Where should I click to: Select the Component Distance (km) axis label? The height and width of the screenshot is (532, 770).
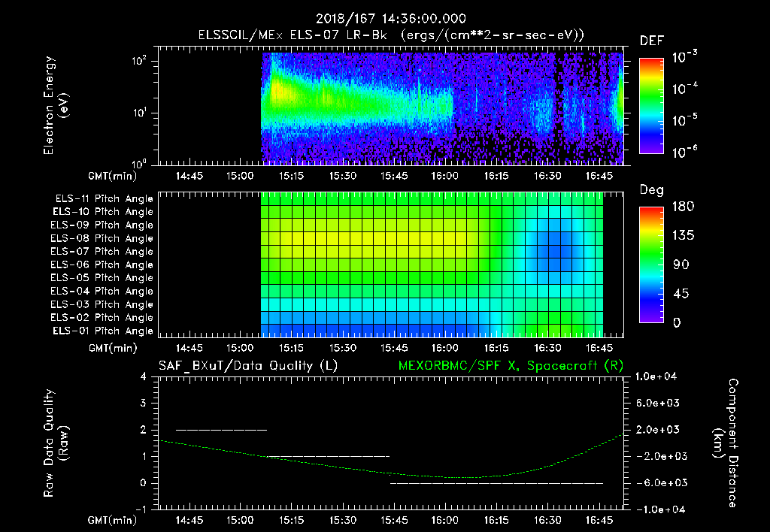tap(726, 443)
